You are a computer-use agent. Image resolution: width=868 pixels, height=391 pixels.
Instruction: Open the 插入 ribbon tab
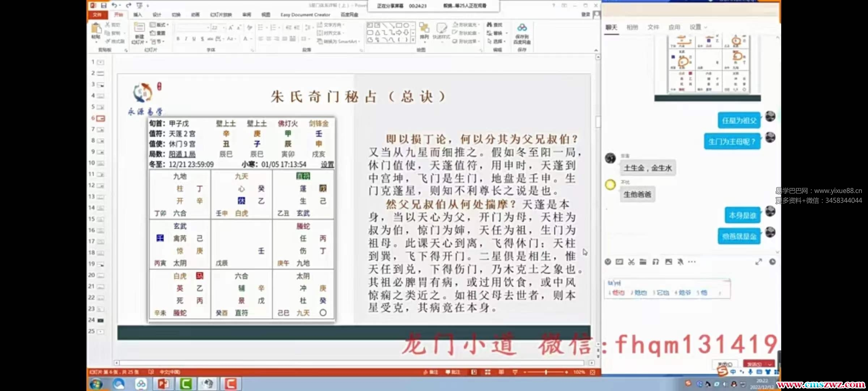[x=137, y=15]
